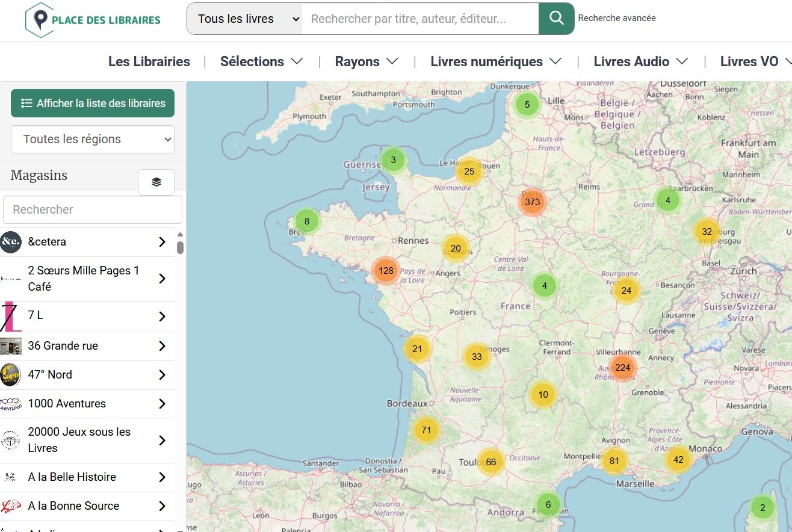This screenshot has width=792, height=532.
Task: Click the magnifying glass search button
Action: pyautogui.click(x=556, y=19)
